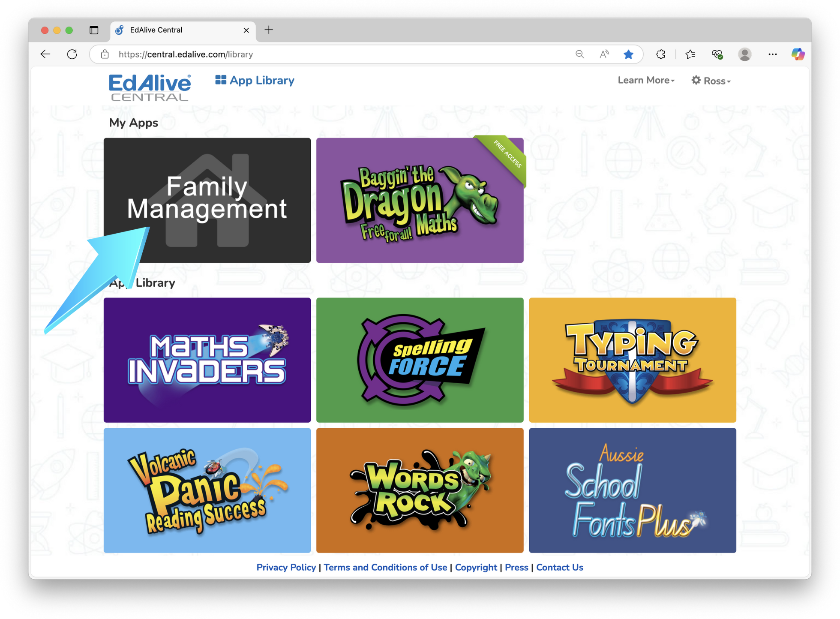Open a new tab with plus button
Viewport: 840px width, 619px height.
(269, 30)
